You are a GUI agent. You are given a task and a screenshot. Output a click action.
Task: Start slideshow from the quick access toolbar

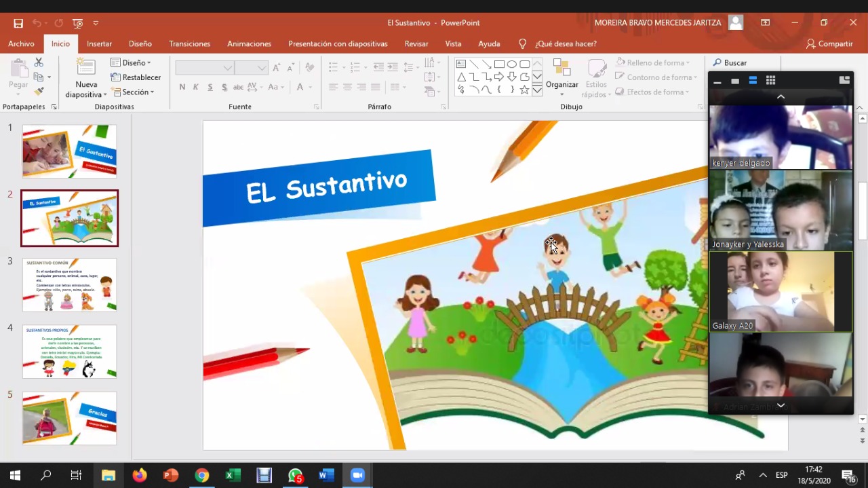click(77, 23)
